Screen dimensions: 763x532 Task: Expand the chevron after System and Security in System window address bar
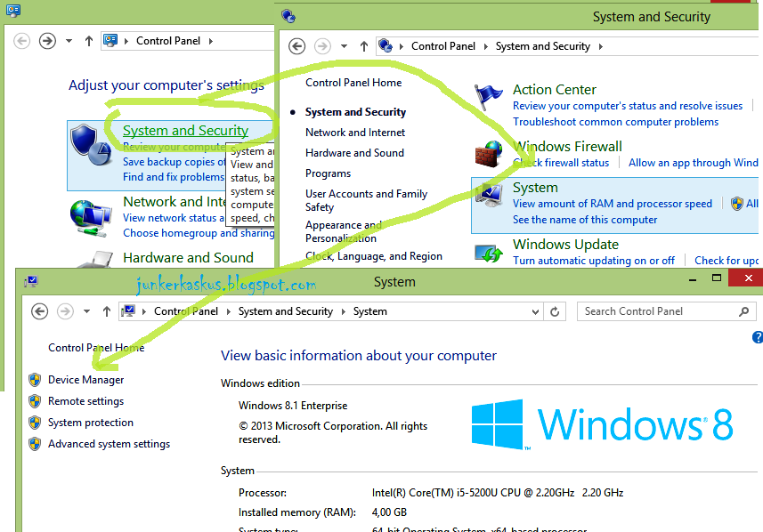pos(343,311)
